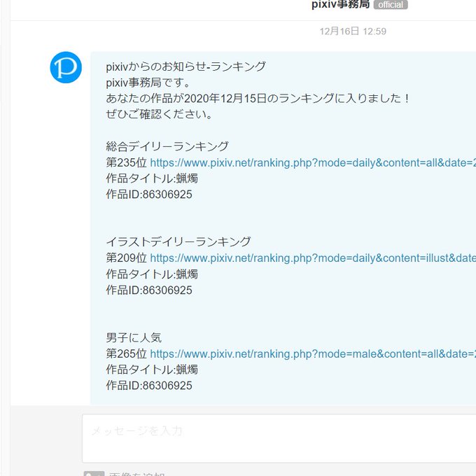Click the pixiv round logo avatar
476x476 pixels.
pos(66,67)
